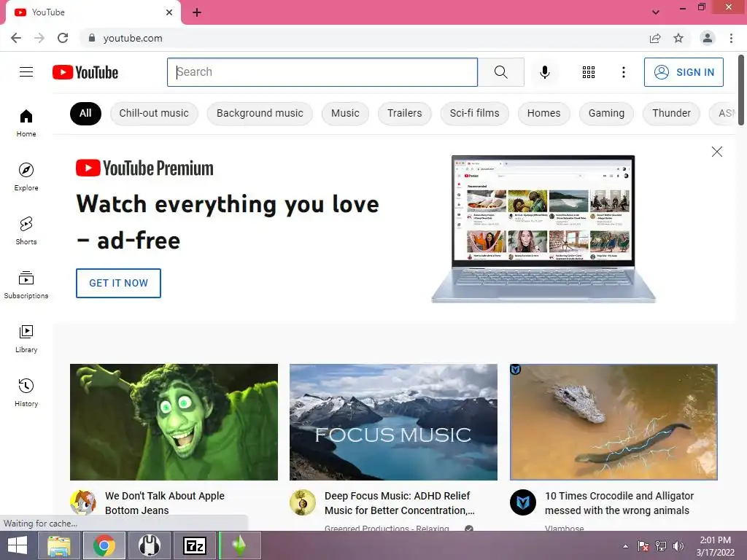Open Shorts in the sidebar

(x=26, y=230)
